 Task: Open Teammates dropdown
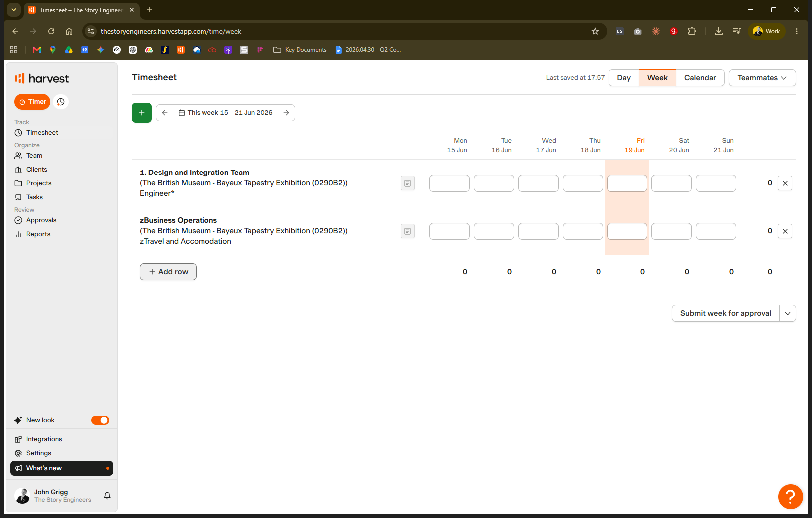[762, 78]
